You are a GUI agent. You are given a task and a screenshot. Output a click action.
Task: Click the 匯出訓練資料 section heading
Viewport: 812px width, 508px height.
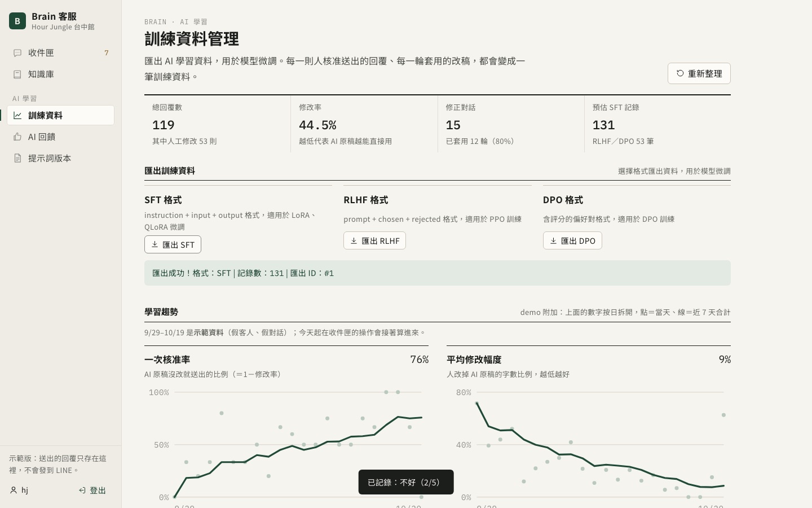click(x=170, y=170)
